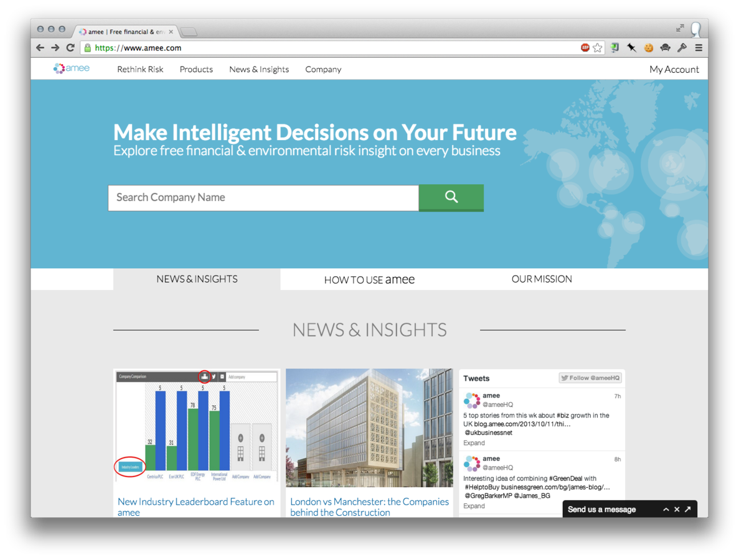Expand the tweet about #biz growth
This screenshot has width=739, height=560.
click(474, 443)
